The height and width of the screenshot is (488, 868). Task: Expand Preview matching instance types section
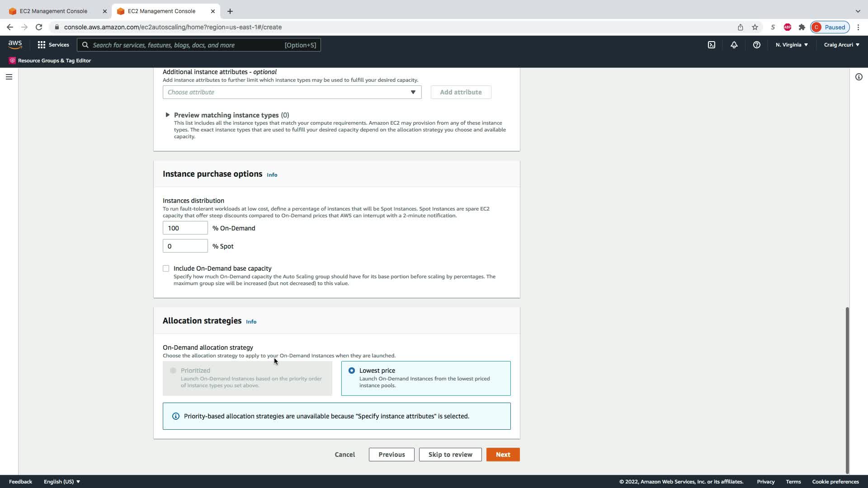[167, 115]
